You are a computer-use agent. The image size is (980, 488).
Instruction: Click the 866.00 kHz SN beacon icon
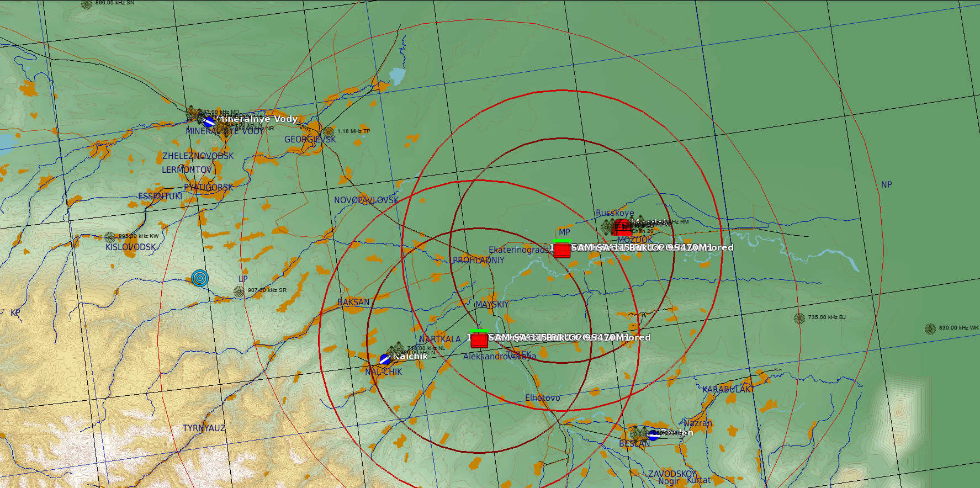[x=87, y=4]
